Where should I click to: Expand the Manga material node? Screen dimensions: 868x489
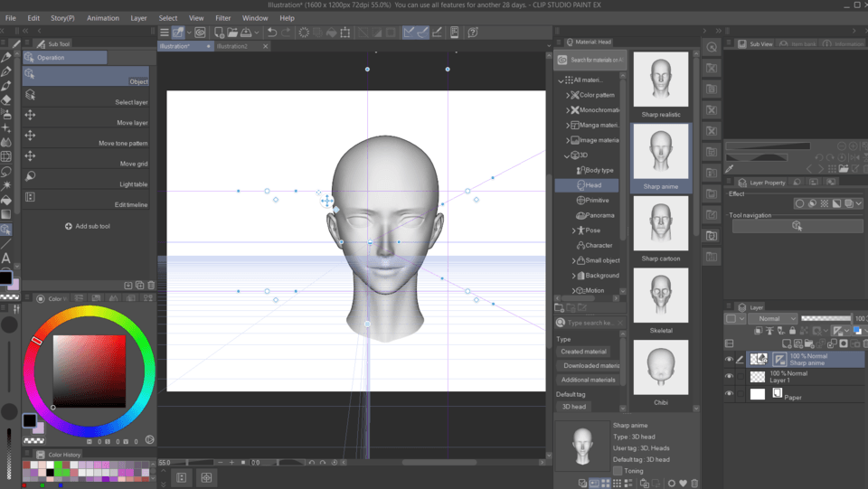(x=568, y=125)
